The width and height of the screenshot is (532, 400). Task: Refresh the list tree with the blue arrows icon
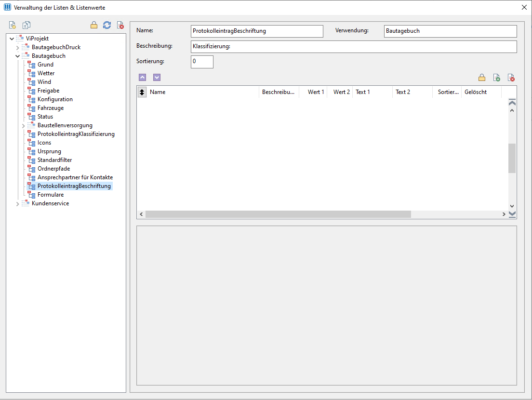[107, 25]
